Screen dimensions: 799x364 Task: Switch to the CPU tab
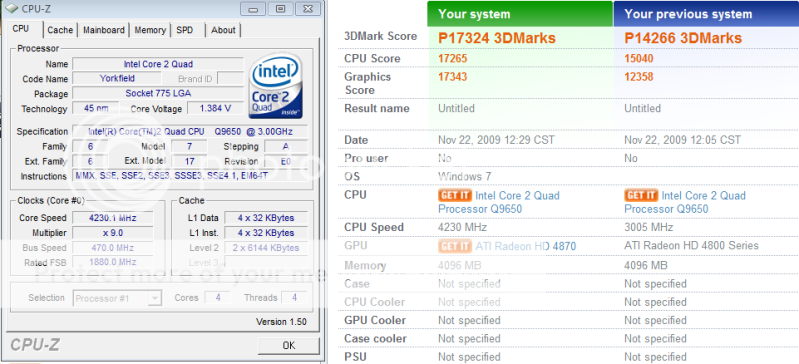point(20,29)
